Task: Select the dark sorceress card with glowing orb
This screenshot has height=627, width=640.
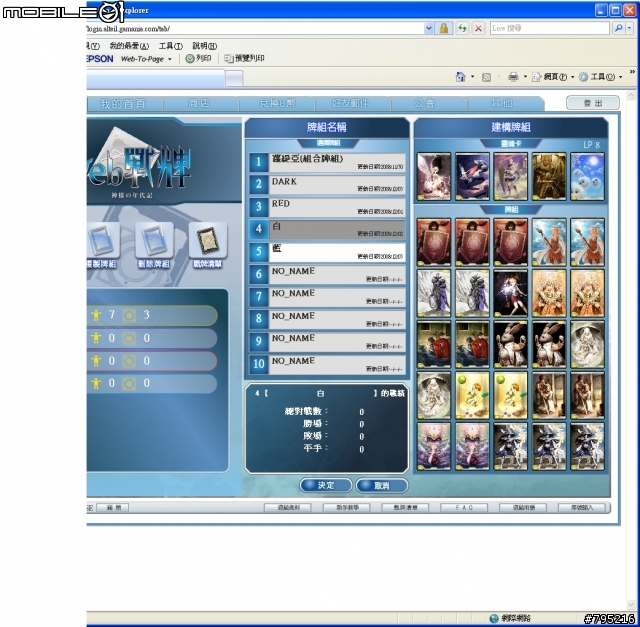Action: [510, 293]
